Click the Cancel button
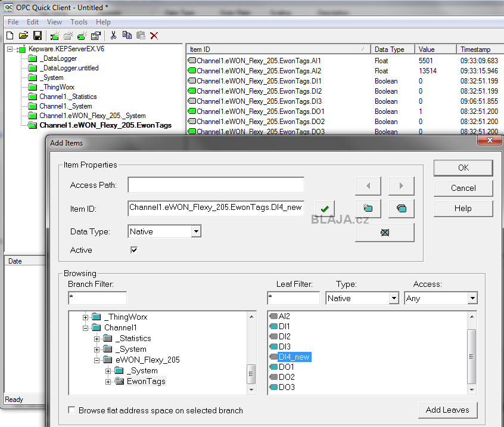Image resolution: width=504 pixels, height=427 pixels. (x=463, y=188)
